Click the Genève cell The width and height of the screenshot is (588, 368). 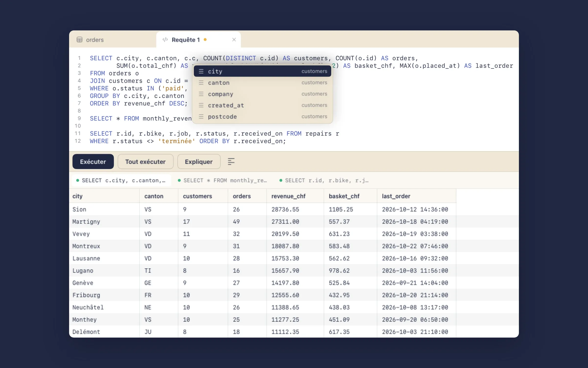(104, 283)
